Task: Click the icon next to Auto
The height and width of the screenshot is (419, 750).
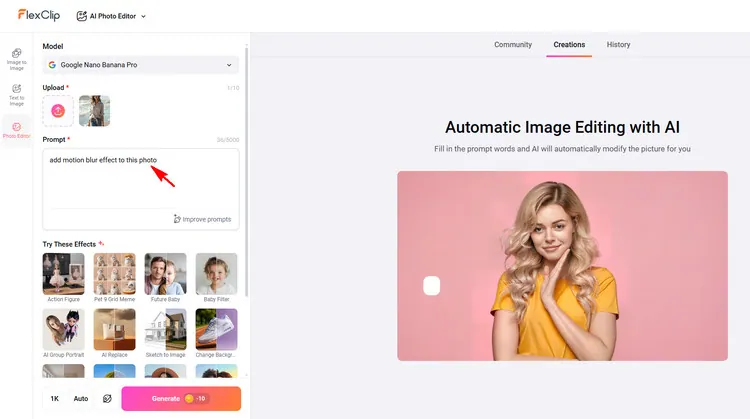Action: click(x=107, y=398)
